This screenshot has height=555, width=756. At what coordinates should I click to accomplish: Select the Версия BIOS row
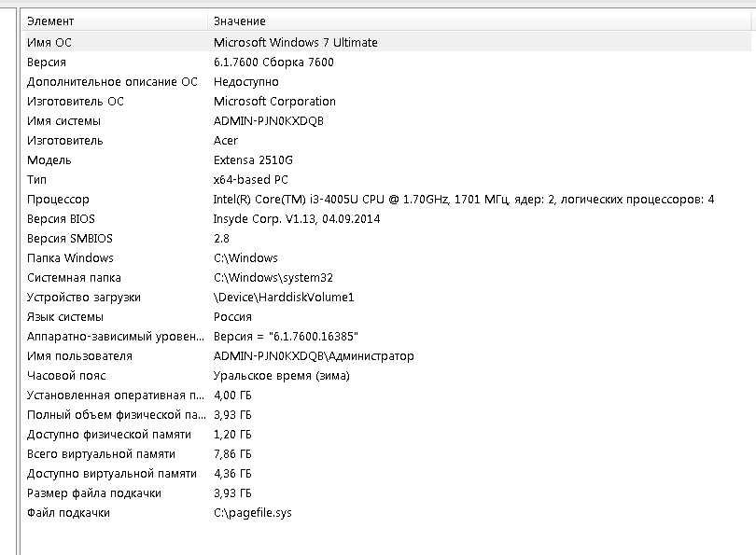387,219
